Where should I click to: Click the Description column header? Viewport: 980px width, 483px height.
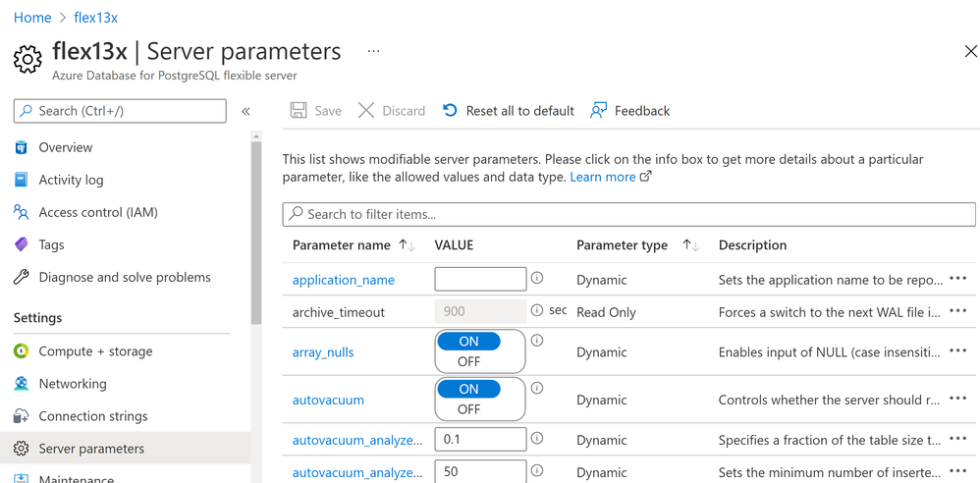pos(752,245)
